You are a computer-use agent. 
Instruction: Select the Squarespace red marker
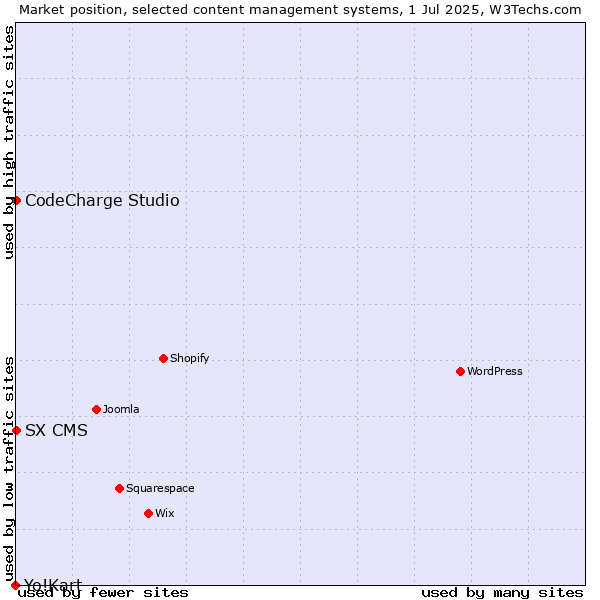pyautogui.click(x=119, y=489)
